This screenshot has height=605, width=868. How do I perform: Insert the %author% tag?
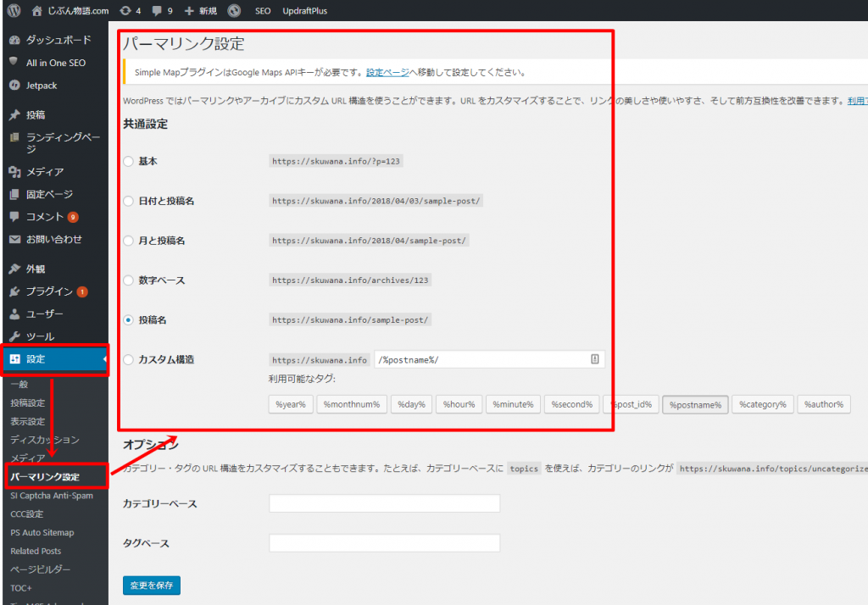pyautogui.click(x=824, y=405)
